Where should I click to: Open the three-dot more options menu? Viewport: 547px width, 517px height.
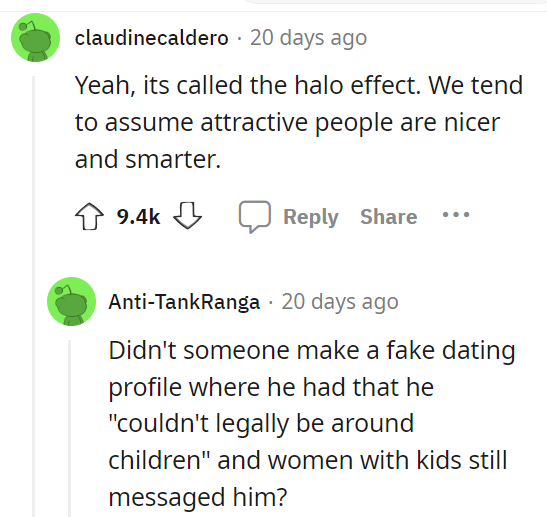tap(456, 214)
